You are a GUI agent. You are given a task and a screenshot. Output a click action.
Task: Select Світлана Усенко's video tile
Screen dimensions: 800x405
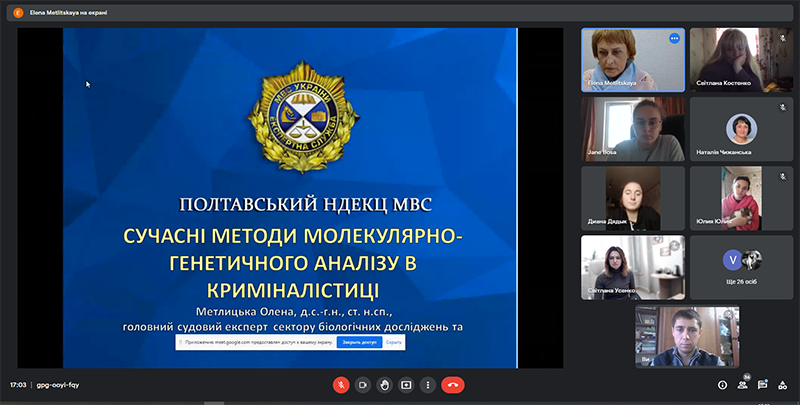[633, 267]
